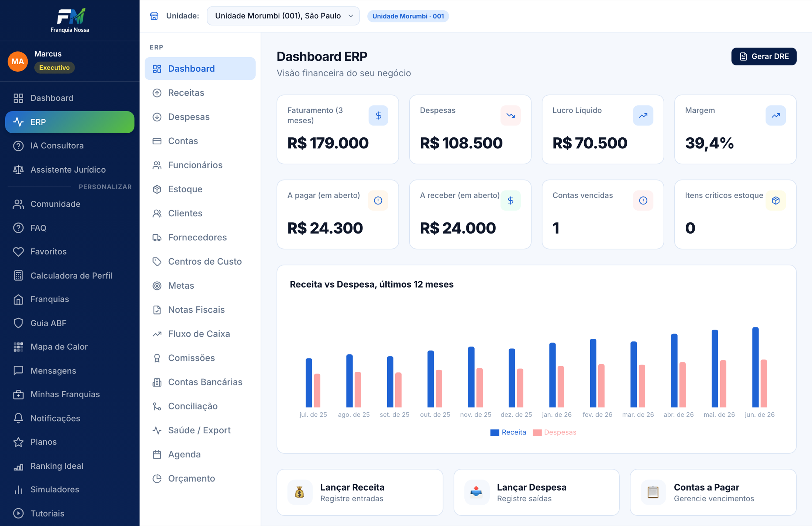Viewport: 812px width, 526px height.
Task: Click the uptrend icon on Margem card
Action: tap(775, 116)
